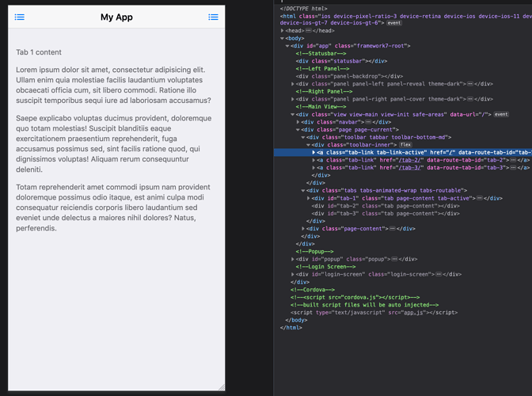
Task: Expand the page-content div node
Action: (x=303, y=228)
